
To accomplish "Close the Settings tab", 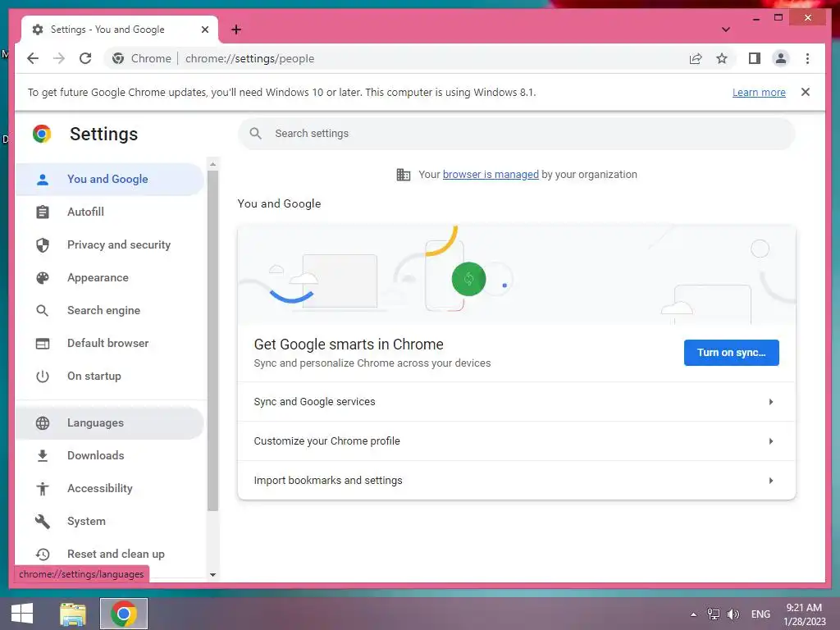I will pos(204,30).
